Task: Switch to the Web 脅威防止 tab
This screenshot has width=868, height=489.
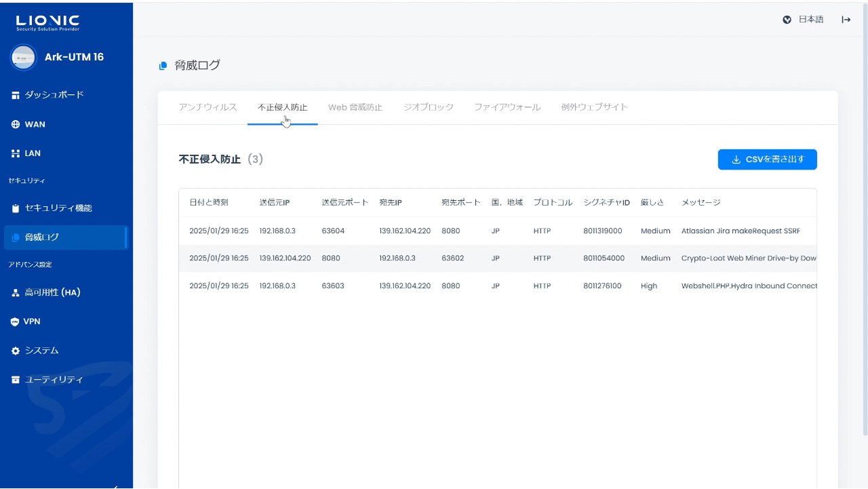Action: click(355, 107)
